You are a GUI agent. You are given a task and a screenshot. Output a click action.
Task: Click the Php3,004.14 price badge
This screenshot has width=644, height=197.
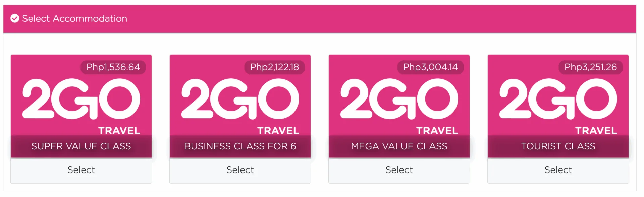[430, 67]
